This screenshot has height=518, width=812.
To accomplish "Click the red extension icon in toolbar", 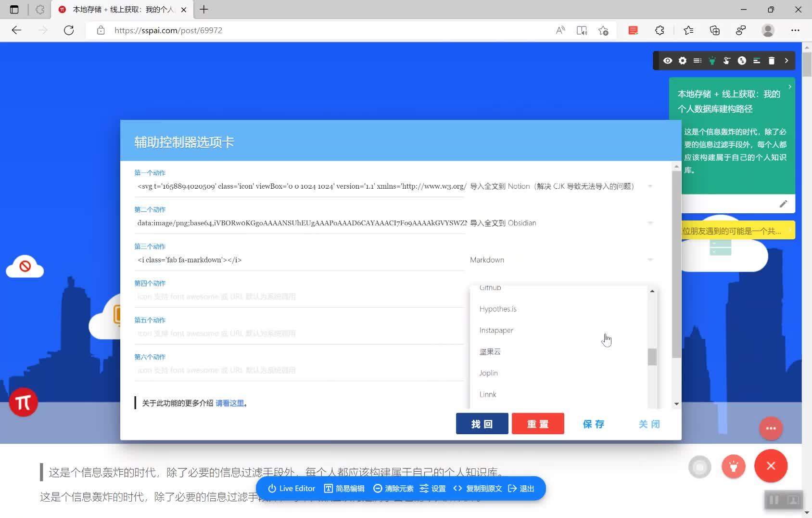I will click(633, 30).
